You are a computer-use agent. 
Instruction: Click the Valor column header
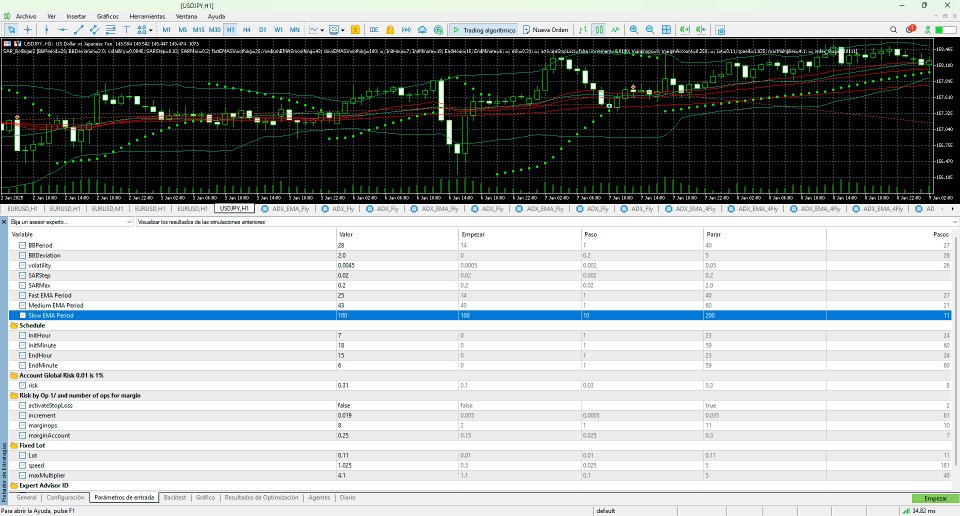tap(397, 234)
